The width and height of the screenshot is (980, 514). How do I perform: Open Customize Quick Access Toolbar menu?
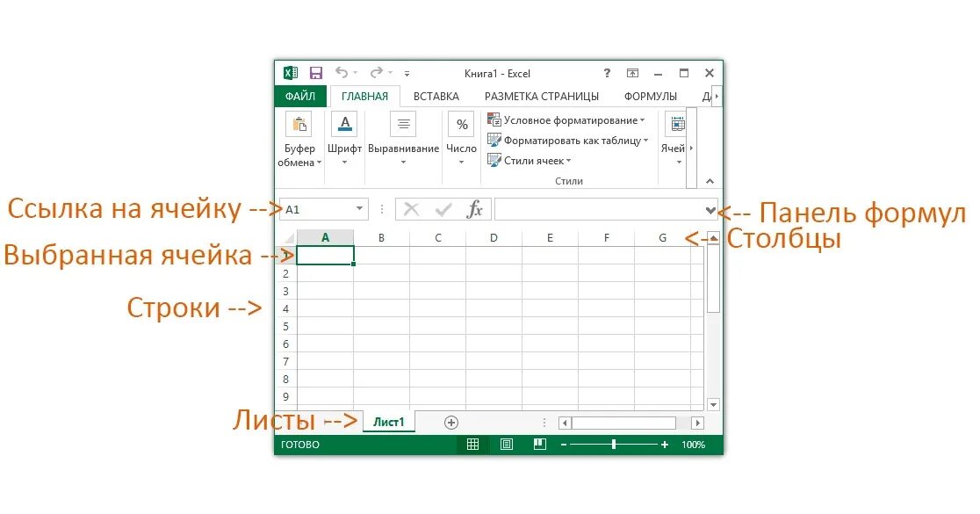coord(407,74)
